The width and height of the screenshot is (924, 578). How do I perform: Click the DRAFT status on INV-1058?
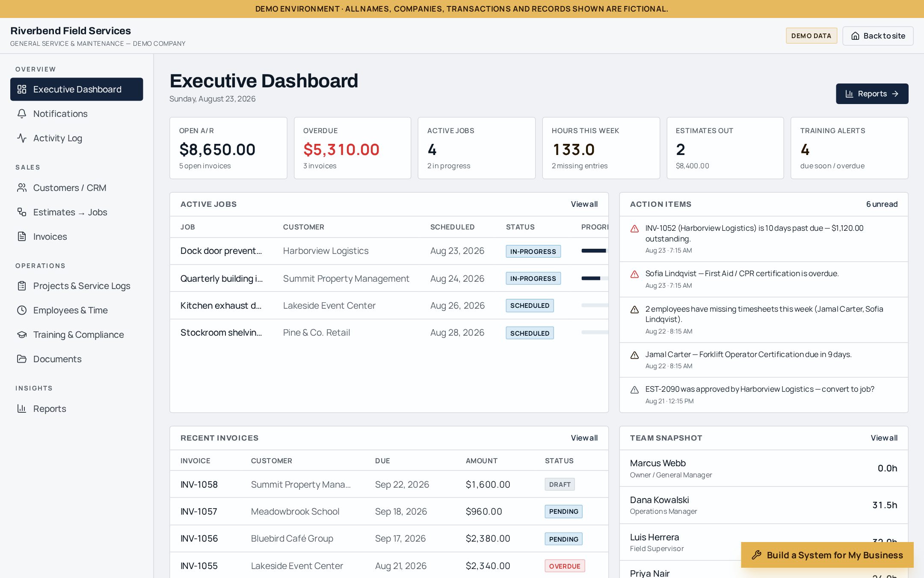[x=560, y=484]
